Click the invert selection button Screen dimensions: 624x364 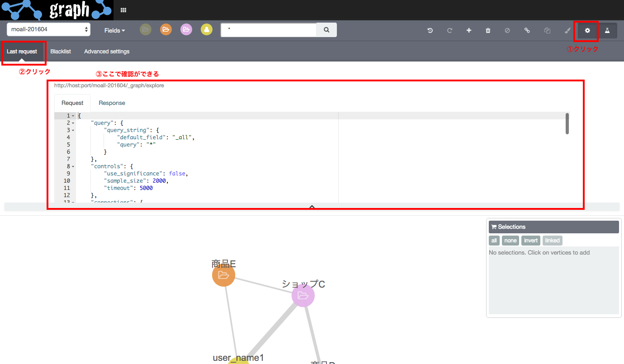click(x=530, y=240)
